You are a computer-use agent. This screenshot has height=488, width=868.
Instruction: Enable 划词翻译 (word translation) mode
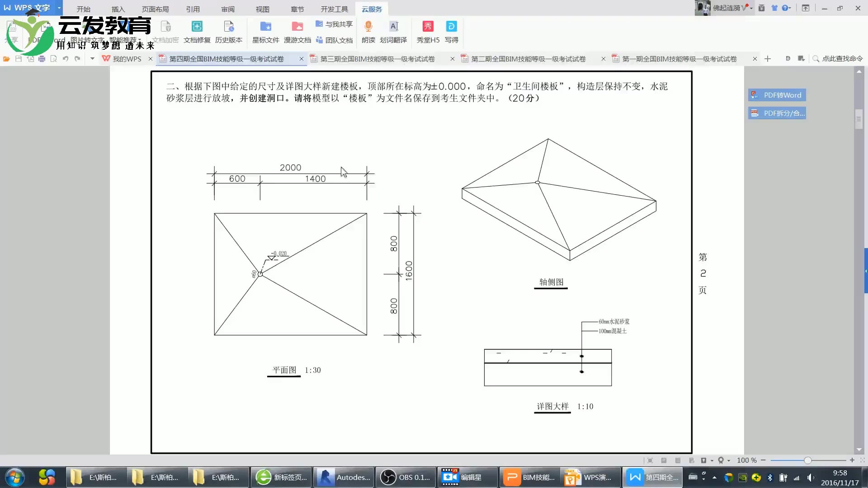point(394,32)
